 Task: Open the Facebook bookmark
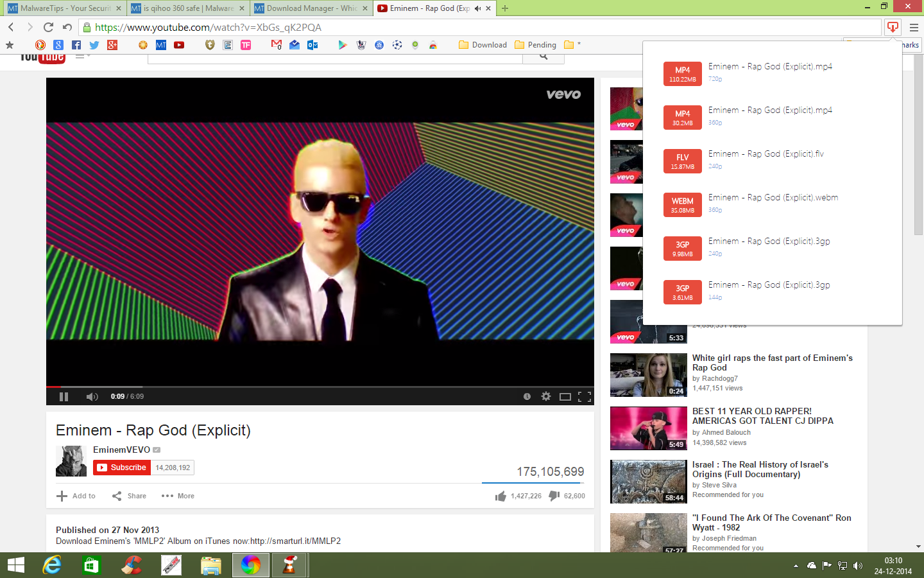click(76, 45)
